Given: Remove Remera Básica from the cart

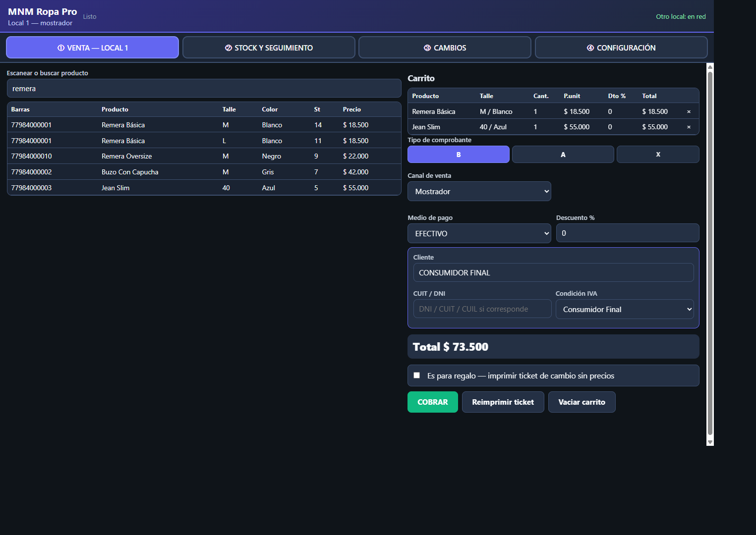Looking at the screenshot, I should pos(689,112).
